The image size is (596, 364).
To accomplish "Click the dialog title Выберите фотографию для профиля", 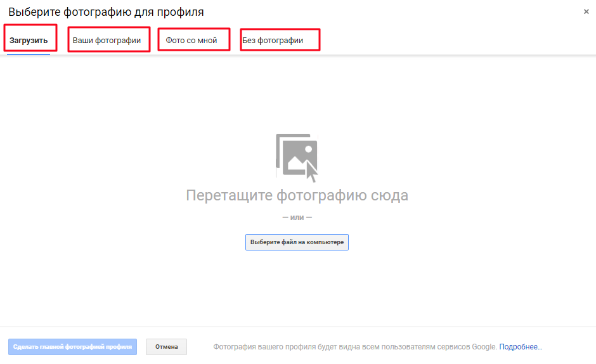I will (106, 12).
